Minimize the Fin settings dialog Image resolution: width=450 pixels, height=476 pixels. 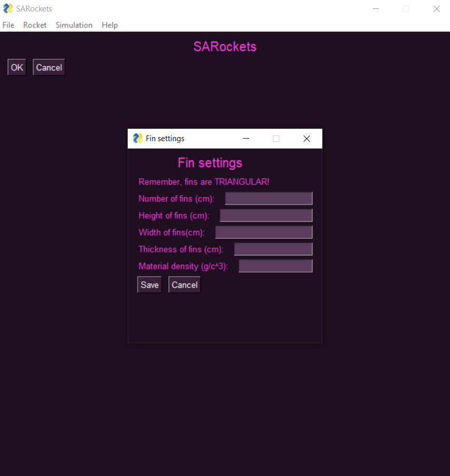click(x=246, y=138)
